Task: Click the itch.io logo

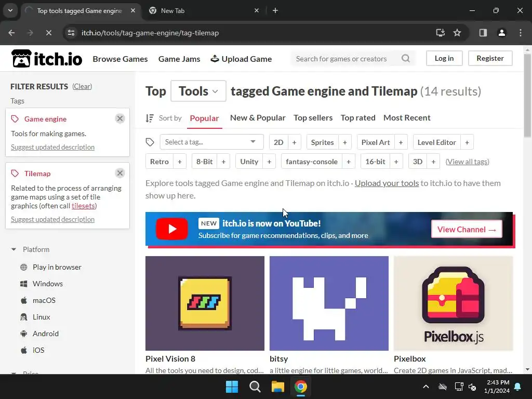Action: 47,59
